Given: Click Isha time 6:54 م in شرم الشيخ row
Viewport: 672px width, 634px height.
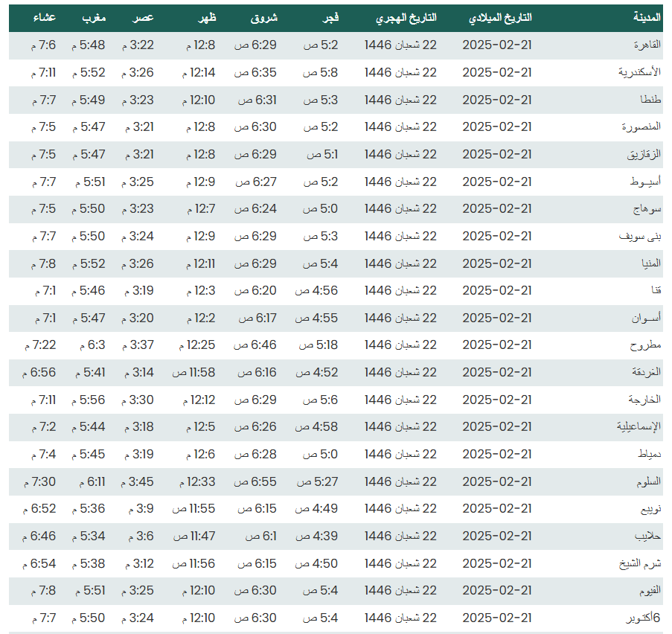Looking at the screenshot, I should pos(39,564).
